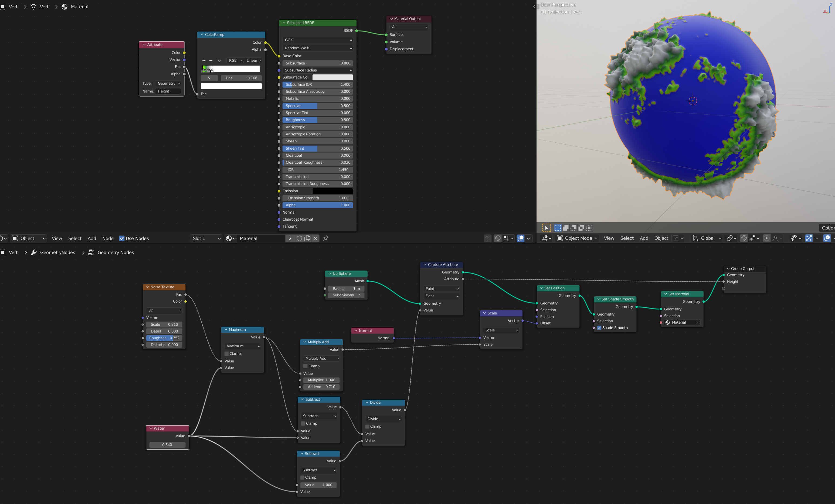This screenshot has width=835, height=504.
Task: Duplicate the material with the copy icon
Action: [x=307, y=238]
